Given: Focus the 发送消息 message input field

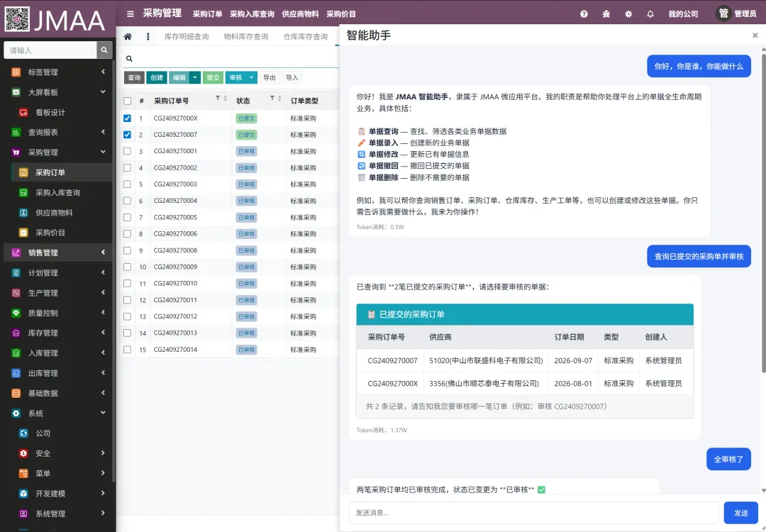Looking at the screenshot, I should tap(534, 512).
